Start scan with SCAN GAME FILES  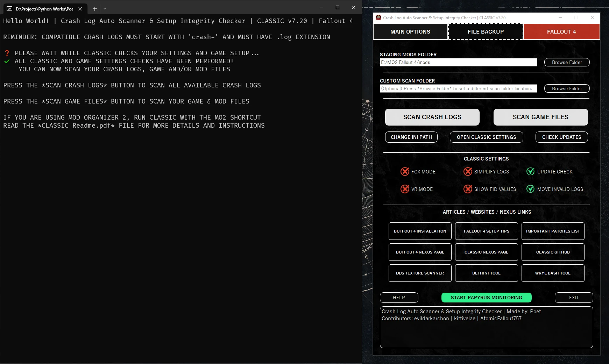point(540,117)
